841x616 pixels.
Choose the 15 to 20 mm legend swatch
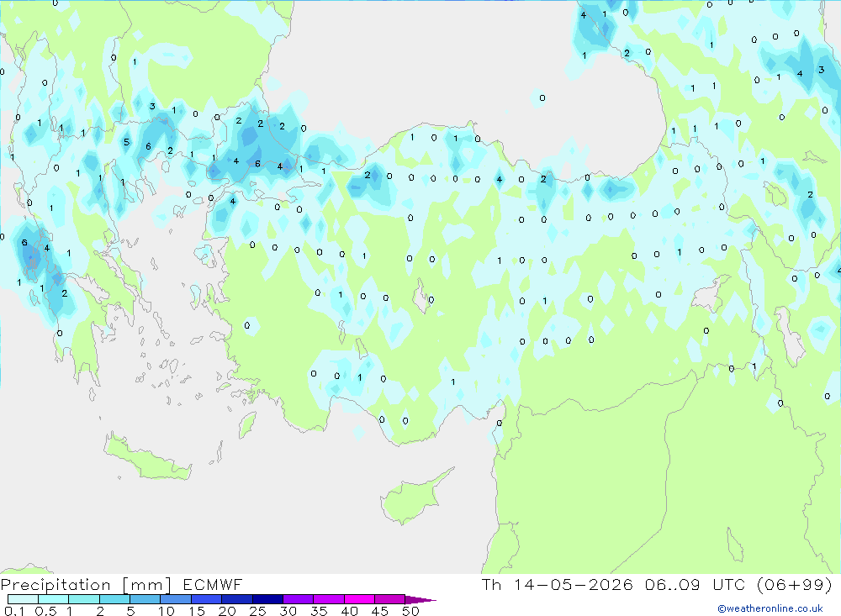(x=206, y=599)
